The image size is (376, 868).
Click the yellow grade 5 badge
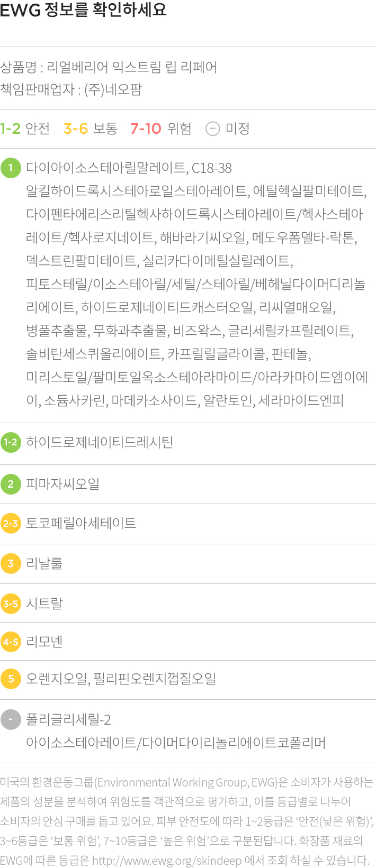(x=11, y=679)
